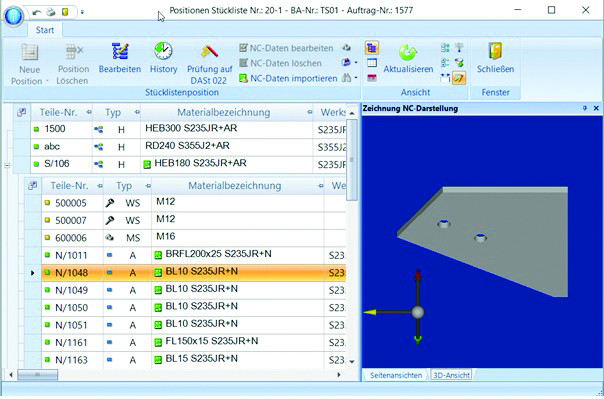Click the BL15 S235JR+N cell in row N/1163
Viewport: 604px width, 399px height.
click(x=238, y=359)
